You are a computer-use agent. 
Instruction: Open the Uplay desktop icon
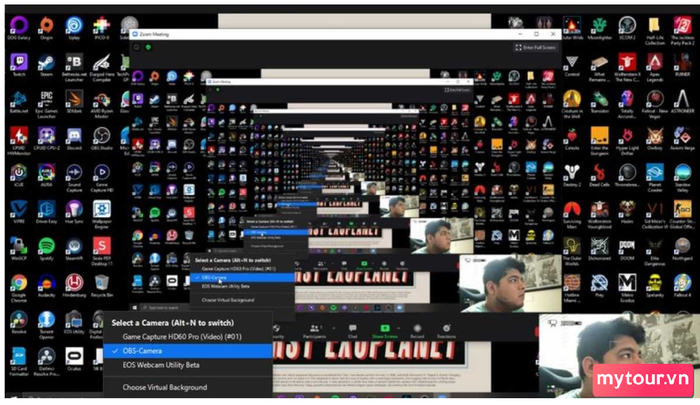pos(74,28)
